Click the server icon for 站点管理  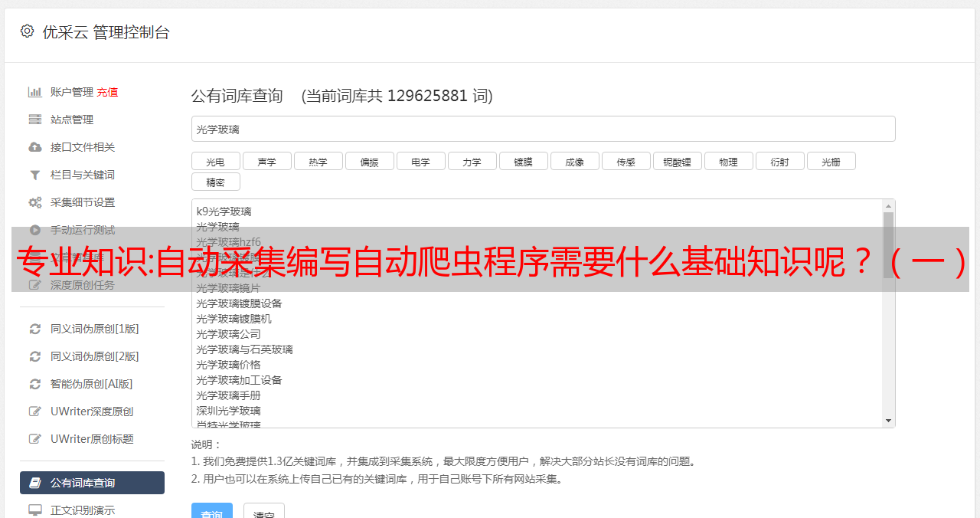point(34,120)
